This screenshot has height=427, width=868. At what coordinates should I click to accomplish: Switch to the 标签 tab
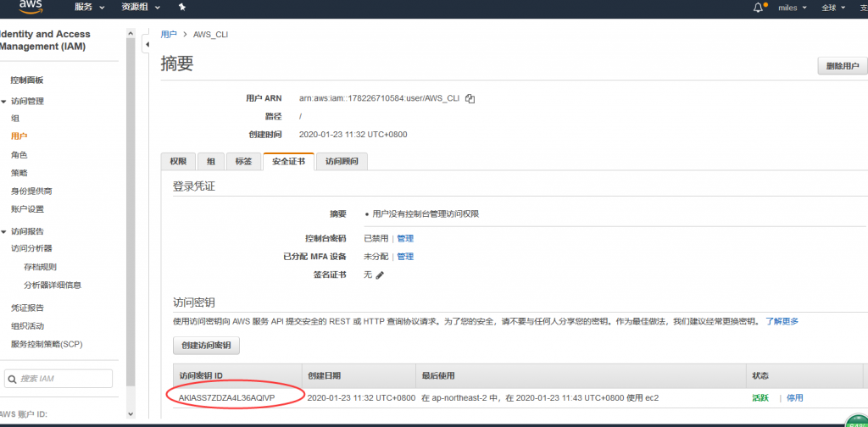coord(243,162)
